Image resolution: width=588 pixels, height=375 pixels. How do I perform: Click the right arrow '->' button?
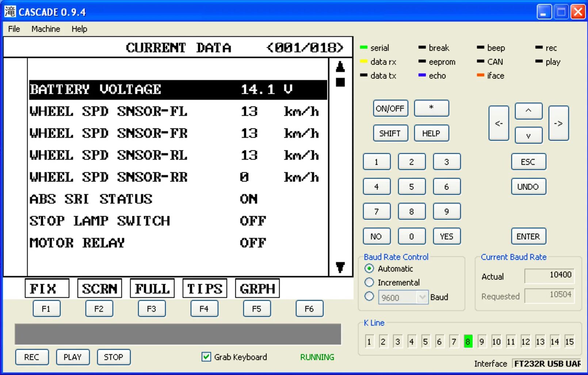pyautogui.click(x=558, y=123)
